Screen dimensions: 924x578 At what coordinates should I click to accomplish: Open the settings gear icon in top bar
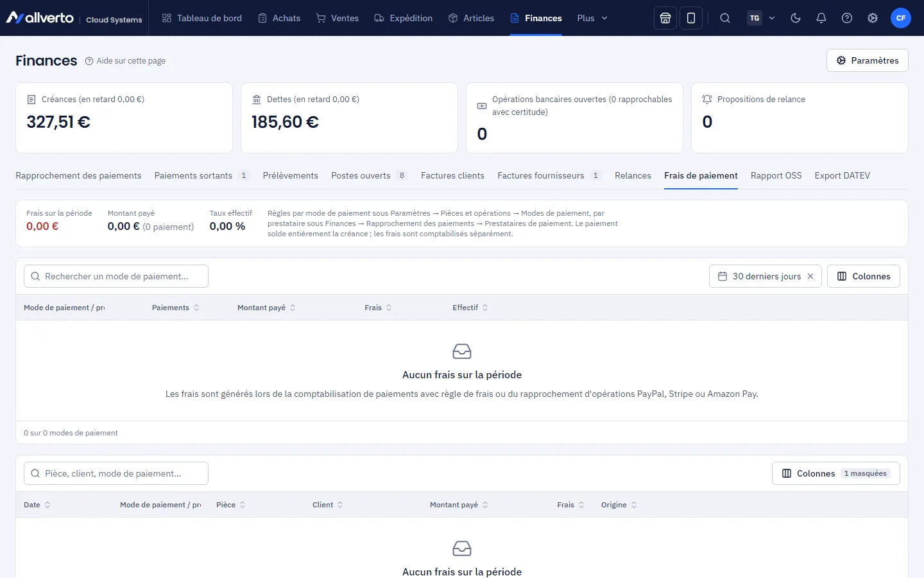tap(873, 18)
